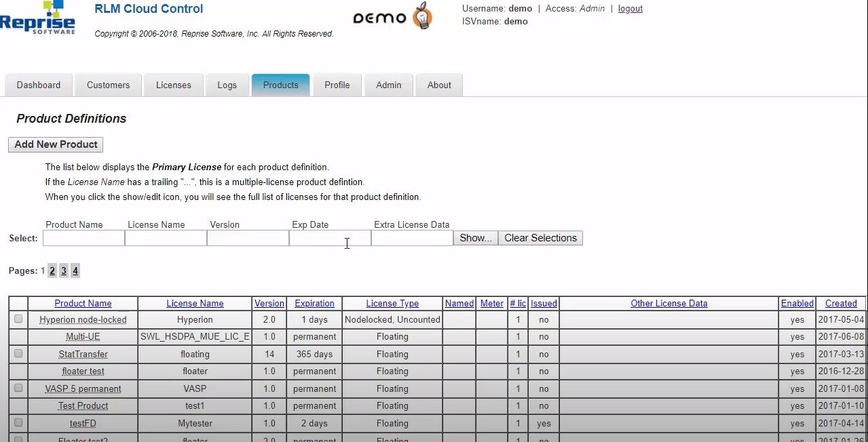Viewport: 868px width, 442px height.
Task: Go to page 3 of products
Action: (x=63, y=270)
